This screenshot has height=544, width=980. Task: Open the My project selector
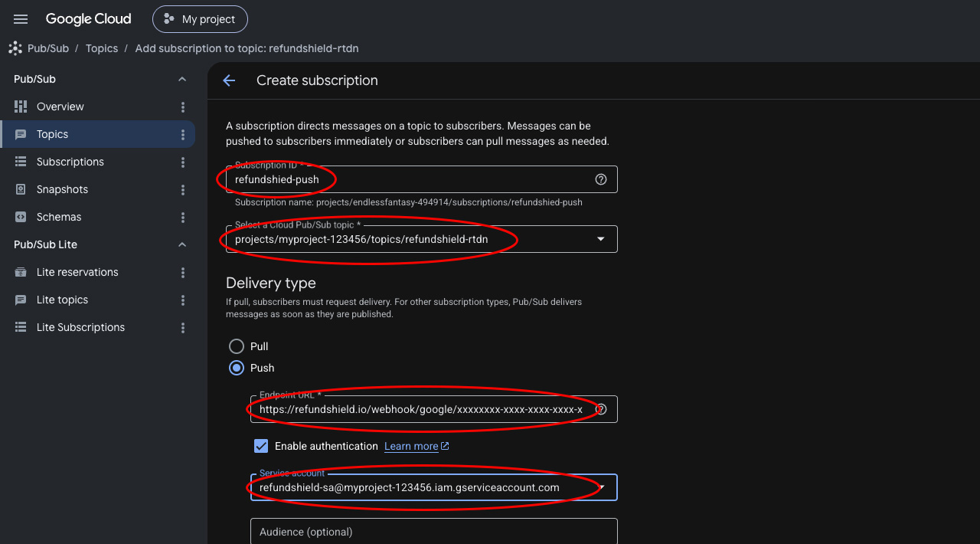coord(200,19)
